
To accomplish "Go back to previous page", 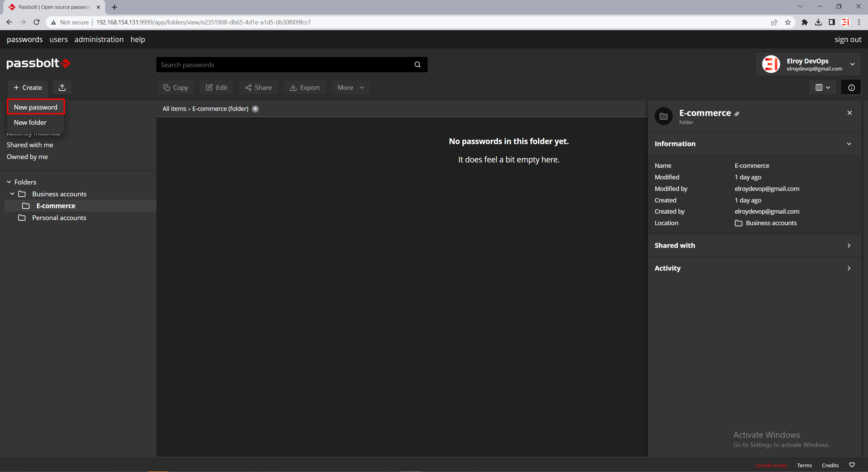I will (x=9, y=22).
